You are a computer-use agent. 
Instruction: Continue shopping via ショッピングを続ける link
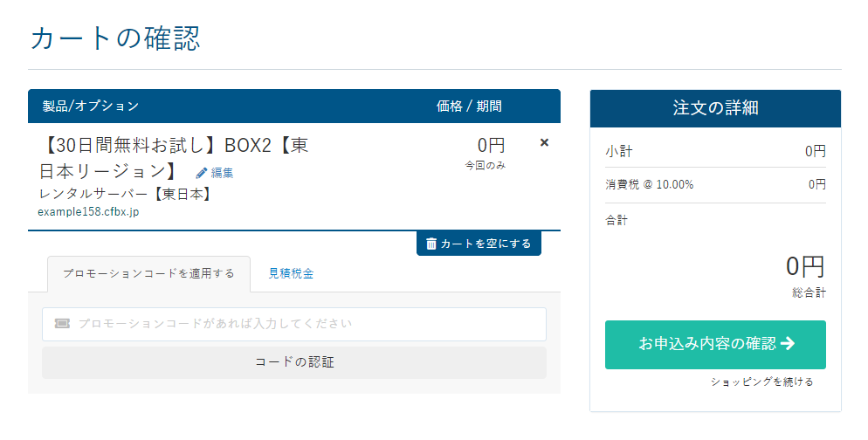click(761, 382)
